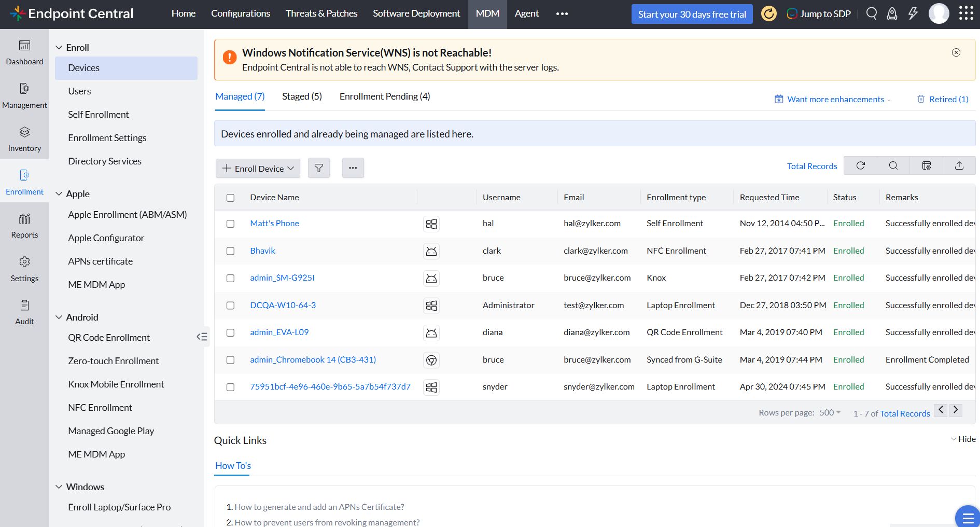Select the admin_EVA-L09 row checkbox

pos(230,332)
